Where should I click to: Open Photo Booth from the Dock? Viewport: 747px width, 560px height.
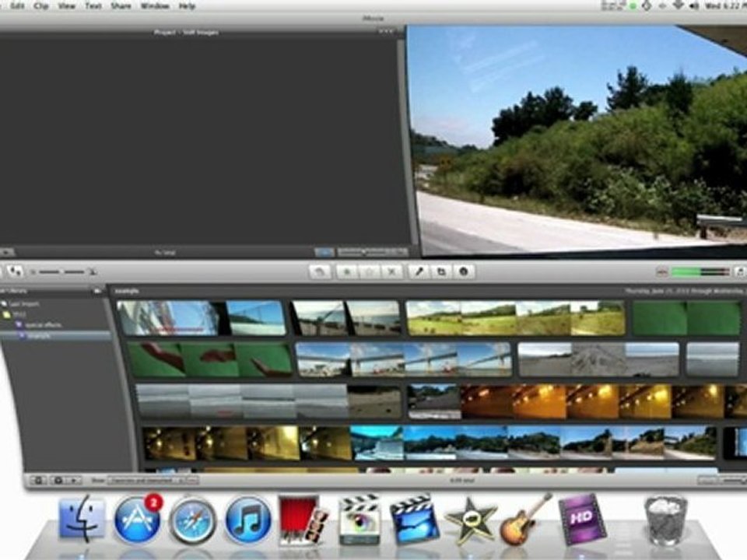[303, 520]
